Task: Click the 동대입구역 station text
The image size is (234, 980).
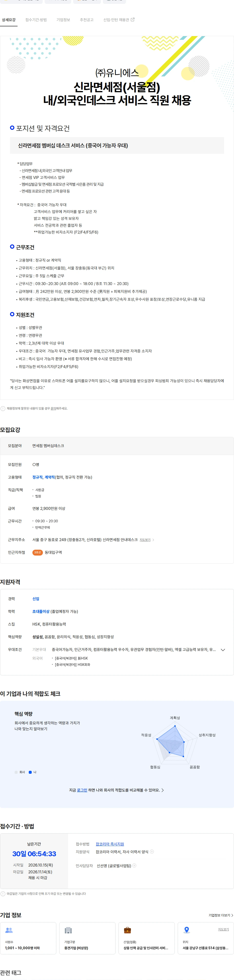Action: (x=53, y=552)
